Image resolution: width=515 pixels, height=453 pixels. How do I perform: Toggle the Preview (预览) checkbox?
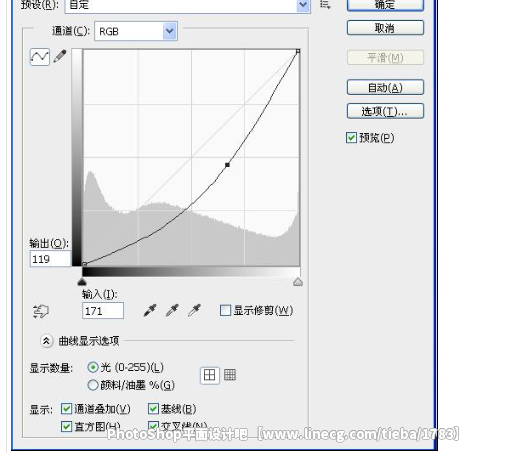[351, 138]
